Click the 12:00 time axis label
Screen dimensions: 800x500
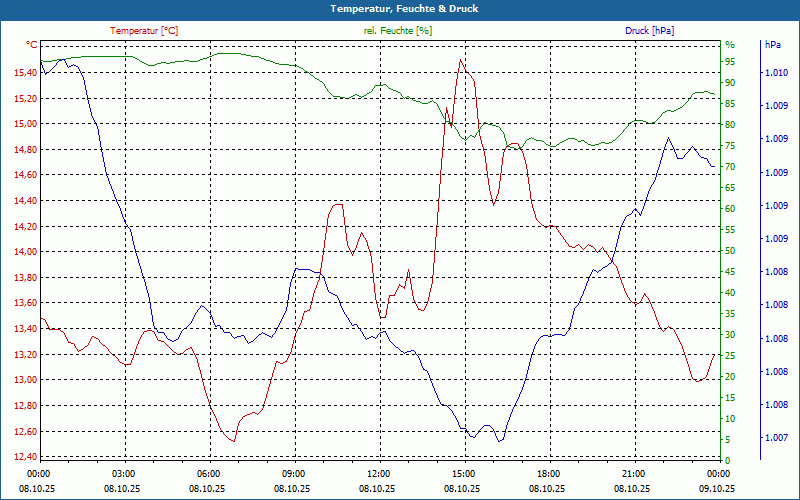pos(379,473)
